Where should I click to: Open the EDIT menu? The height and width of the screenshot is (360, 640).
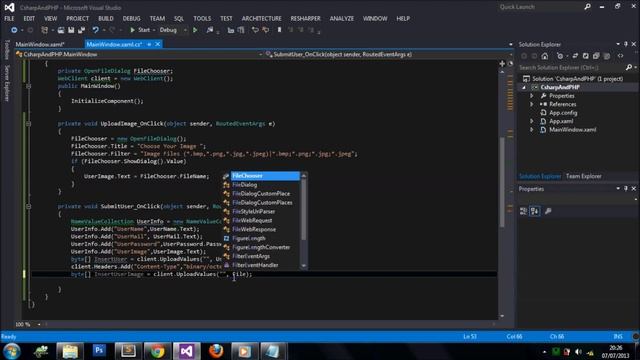tap(29, 18)
